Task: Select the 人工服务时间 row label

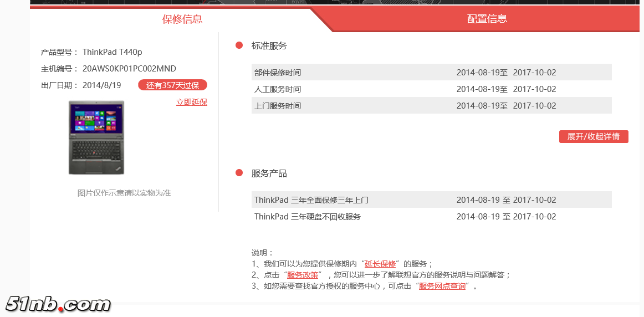Action: 278,89
